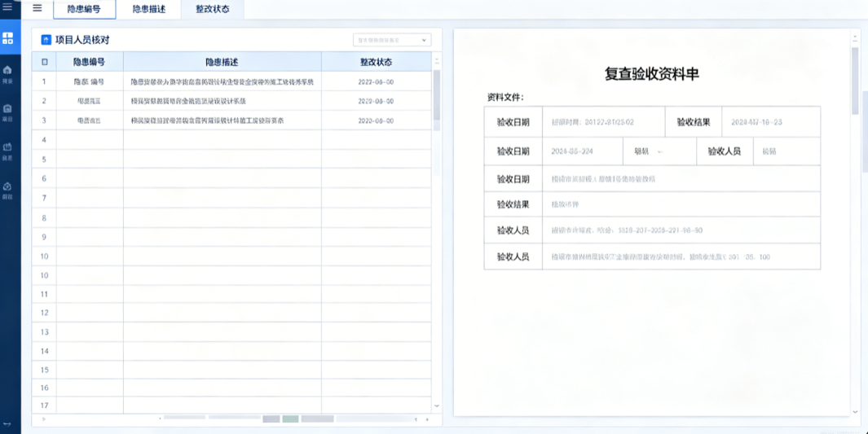Expand the dropdown in the second 验收日期 form row
This screenshot has width=868, height=434.
(x=660, y=151)
